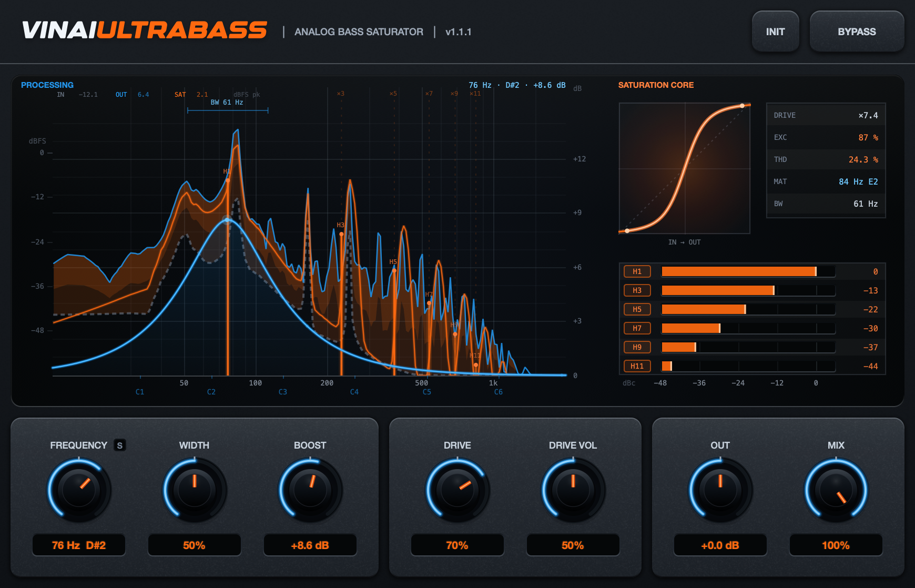Image resolution: width=915 pixels, height=588 pixels.
Task: Click the H7 marker dot in the spectrum
Action: 429,303
